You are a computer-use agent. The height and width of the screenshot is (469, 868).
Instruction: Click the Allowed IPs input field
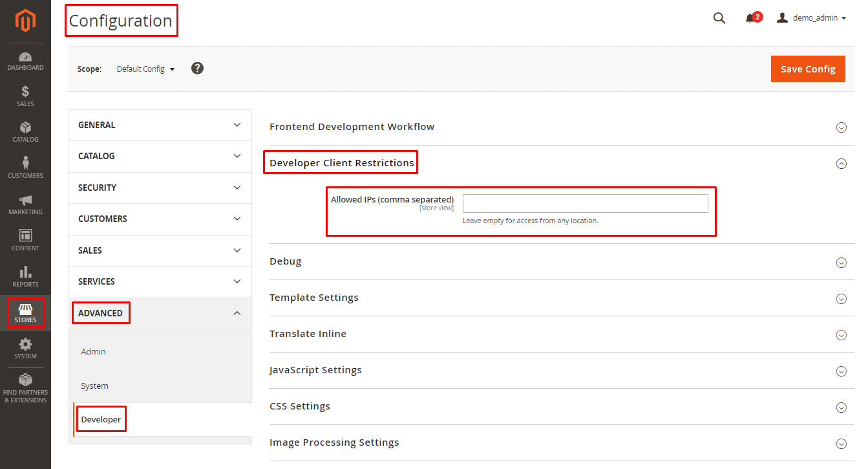point(585,204)
